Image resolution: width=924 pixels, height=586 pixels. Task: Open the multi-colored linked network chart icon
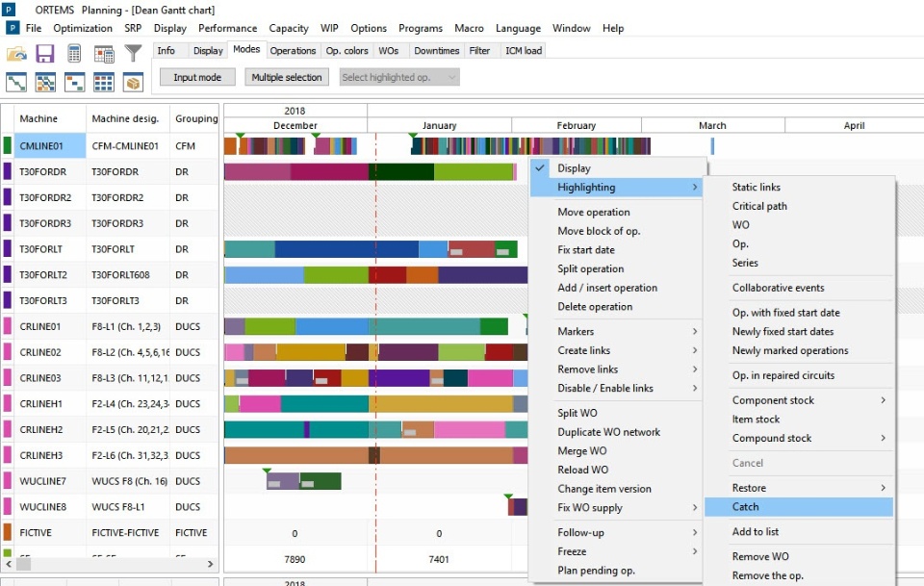tap(45, 83)
